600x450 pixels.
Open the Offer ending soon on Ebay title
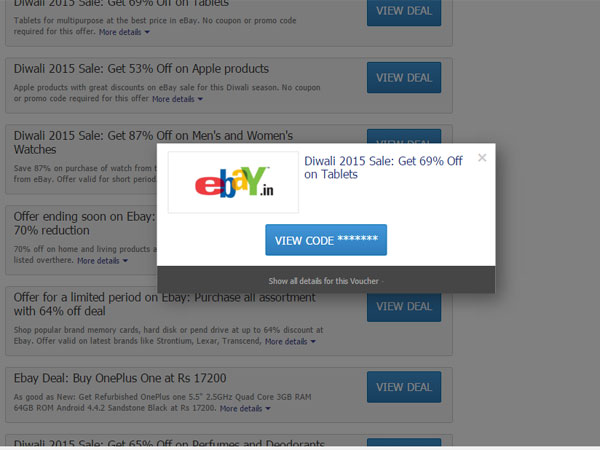pyautogui.click(x=84, y=223)
